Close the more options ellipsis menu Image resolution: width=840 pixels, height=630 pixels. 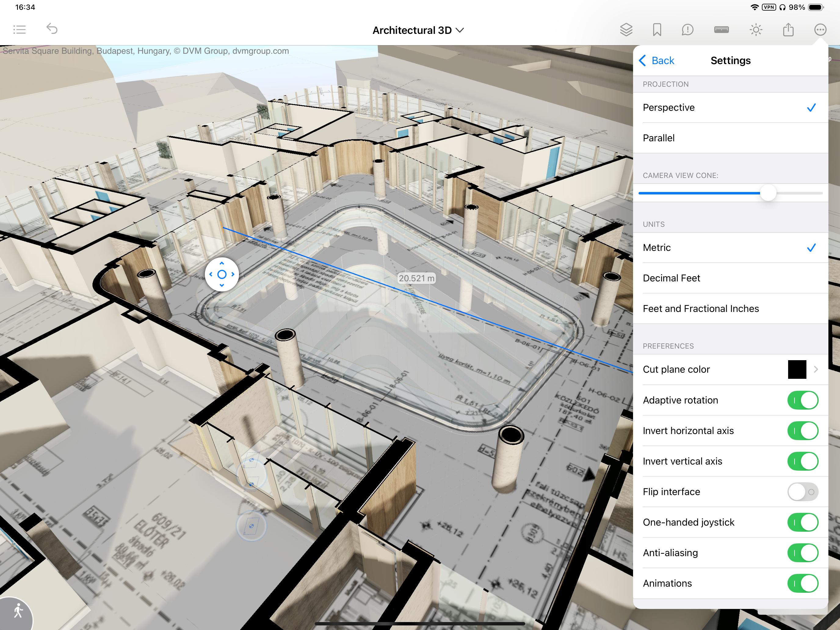(820, 30)
